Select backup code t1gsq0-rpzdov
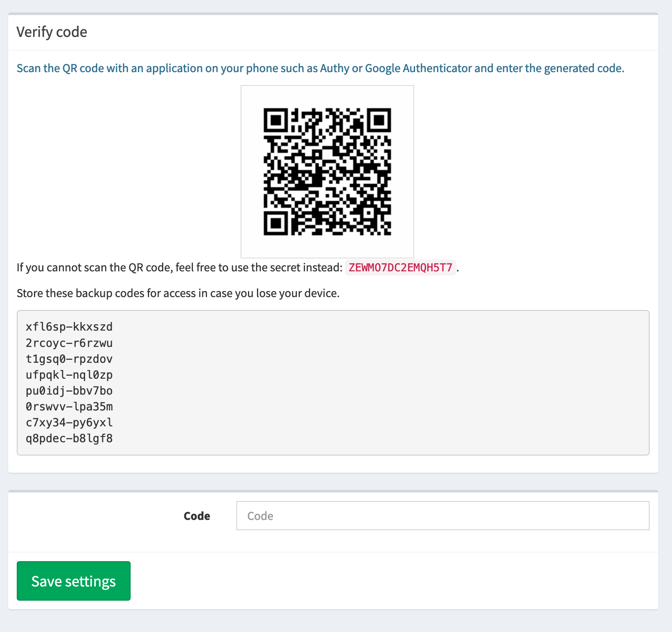Image resolution: width=672 pixels, height=632 pixels. click(x=69, y=359)
